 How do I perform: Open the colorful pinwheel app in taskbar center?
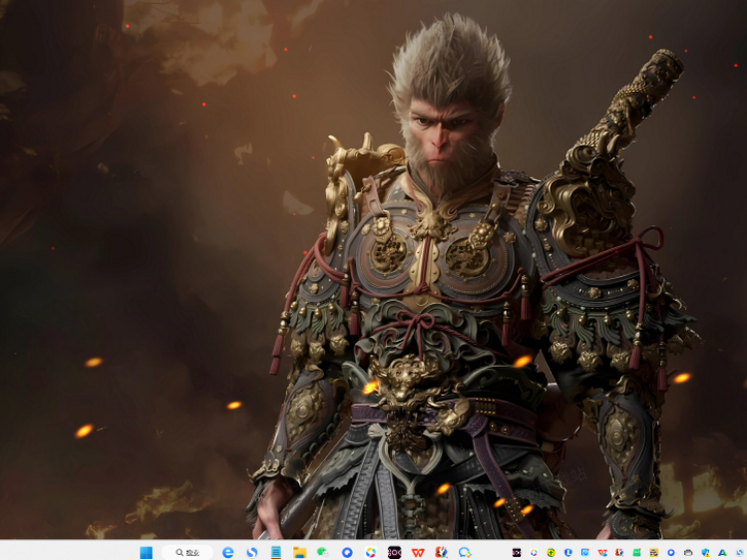[x=371, y=552]
